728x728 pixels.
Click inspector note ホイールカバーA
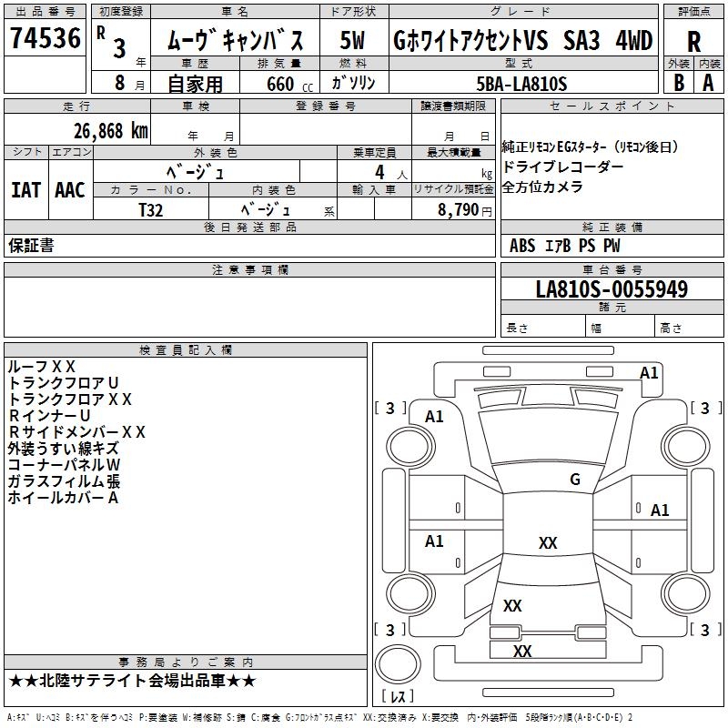coord(63,498)
